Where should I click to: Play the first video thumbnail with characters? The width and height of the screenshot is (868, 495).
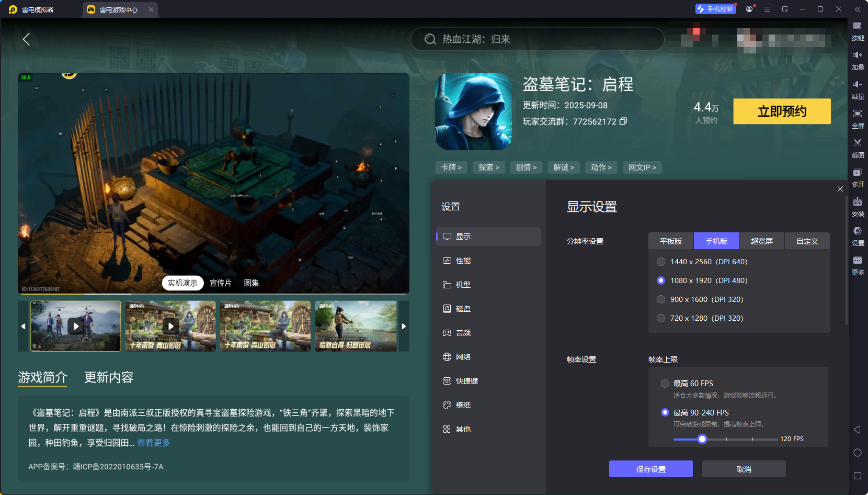tap(76, 326)
